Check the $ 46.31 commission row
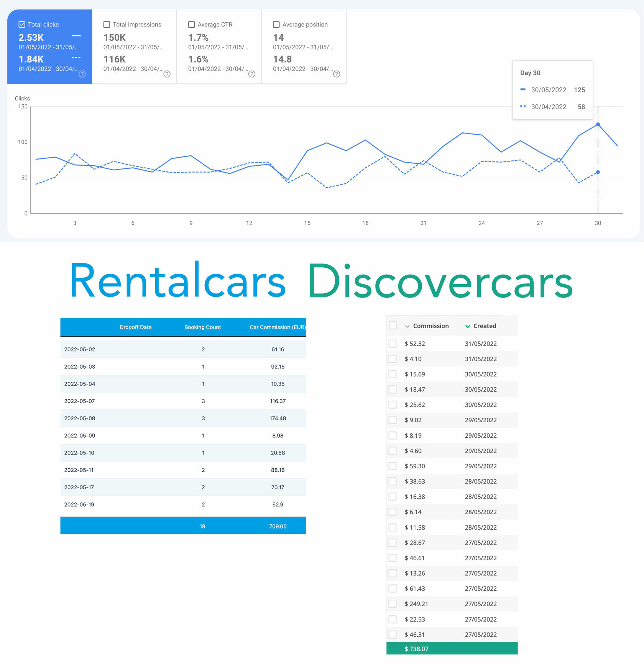 pos(393,634)
